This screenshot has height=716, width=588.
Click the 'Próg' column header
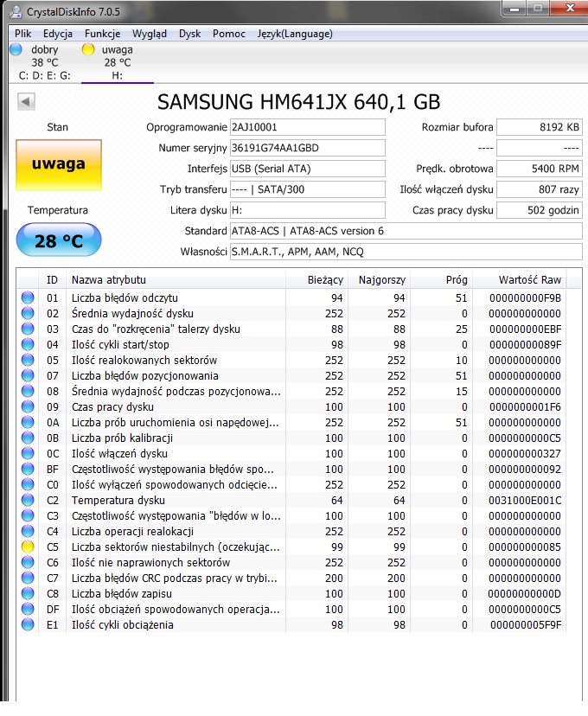[x=440, y=279]
